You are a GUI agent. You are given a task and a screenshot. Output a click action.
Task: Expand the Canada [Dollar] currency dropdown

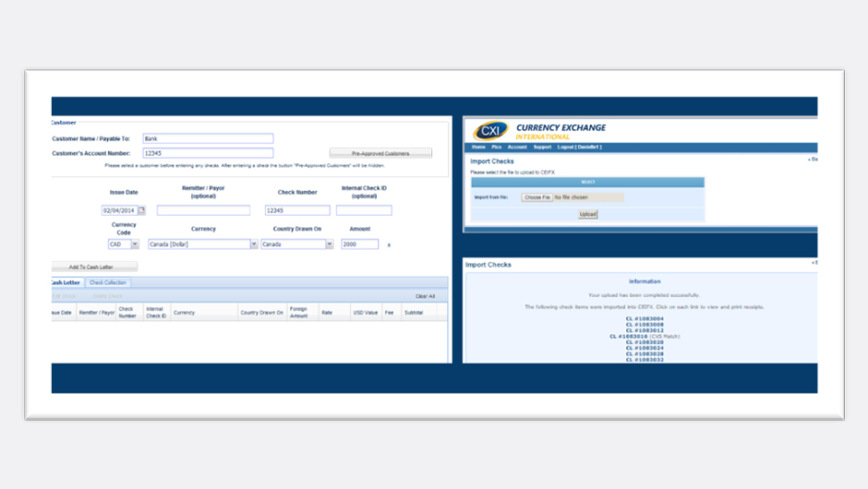254,244
